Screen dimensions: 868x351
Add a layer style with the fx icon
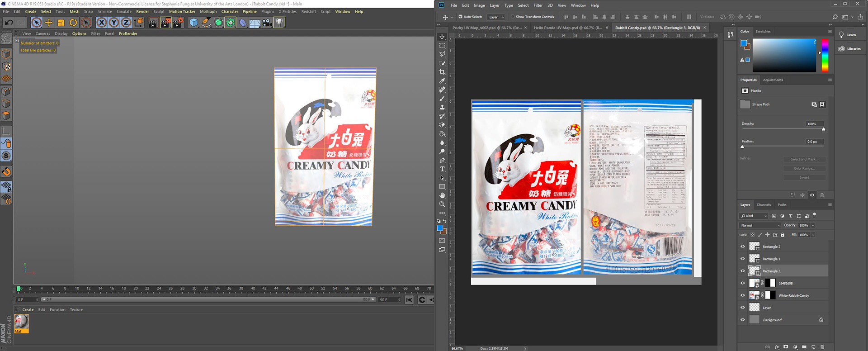pos(777,347)
